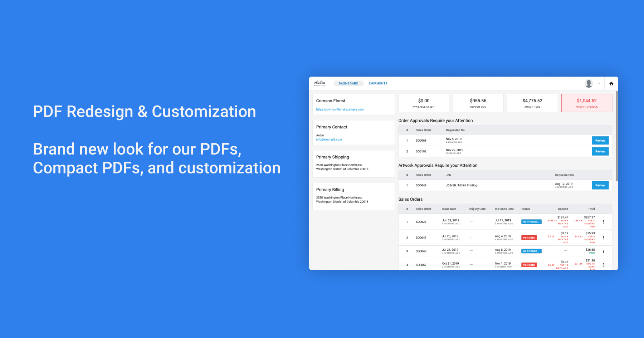Review order approval for SO0102
Viewport: 644px width, 338px height.
click(x=600, y=152)
